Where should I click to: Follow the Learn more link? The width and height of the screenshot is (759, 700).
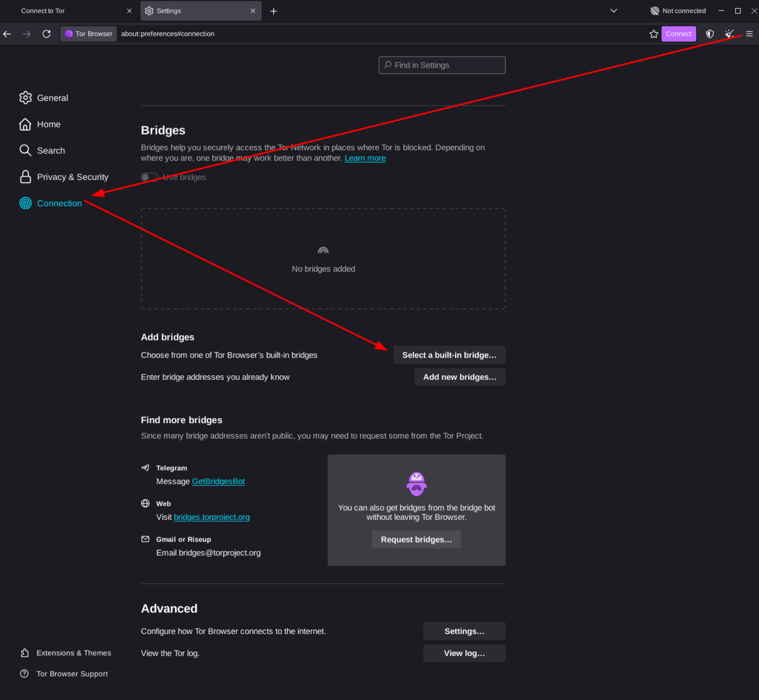coord(365,158)
